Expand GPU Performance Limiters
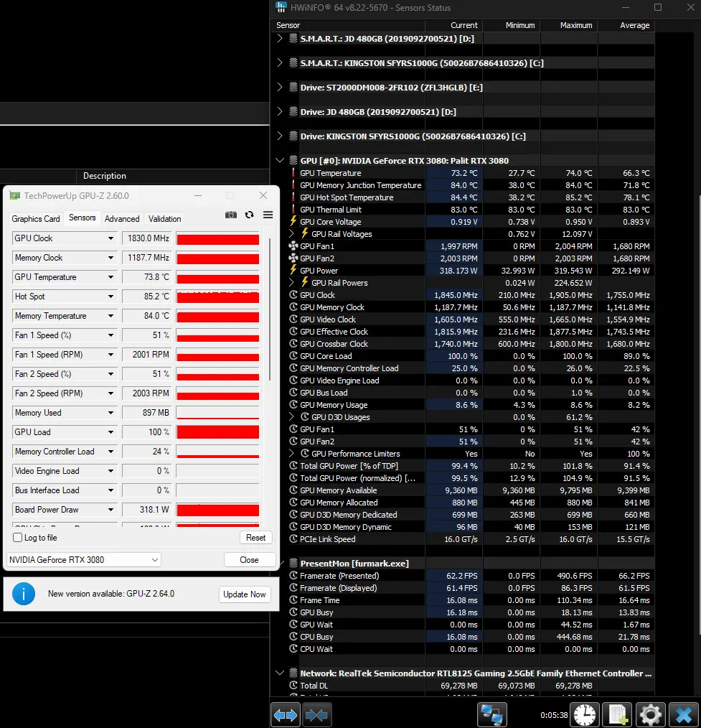This screenshot has width=701, height=728. (291, 454)
